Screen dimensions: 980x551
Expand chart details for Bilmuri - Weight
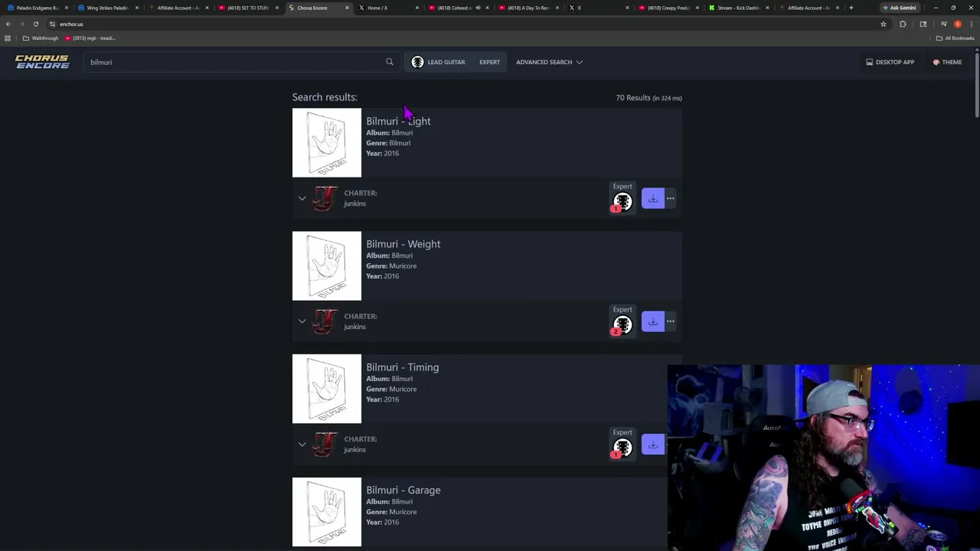point(302,321)
